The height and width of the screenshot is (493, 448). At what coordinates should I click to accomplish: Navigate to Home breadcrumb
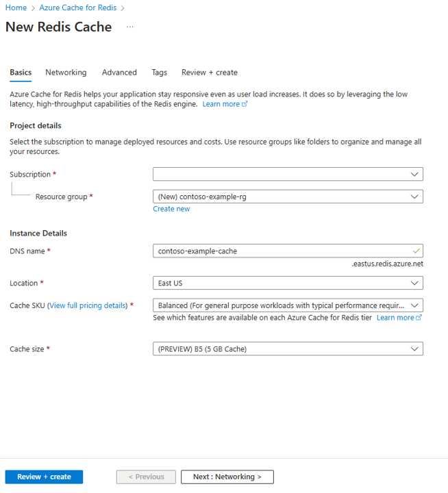(16, 8)
